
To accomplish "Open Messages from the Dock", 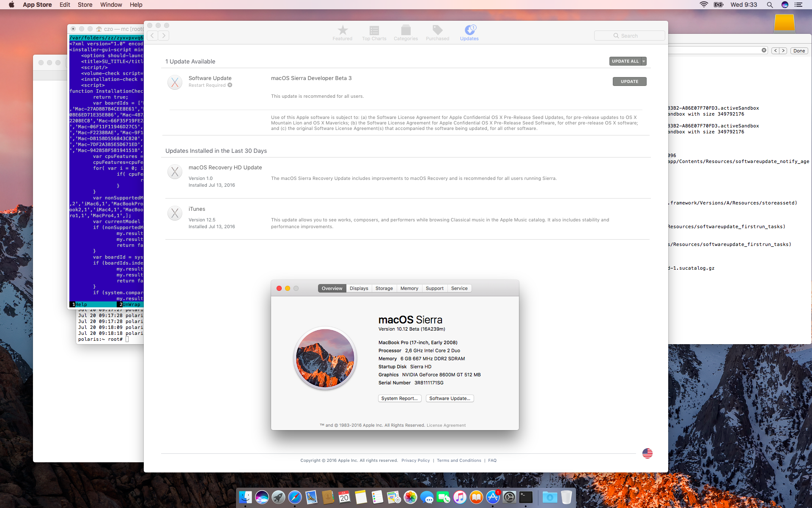I will (x=427, y=497).
